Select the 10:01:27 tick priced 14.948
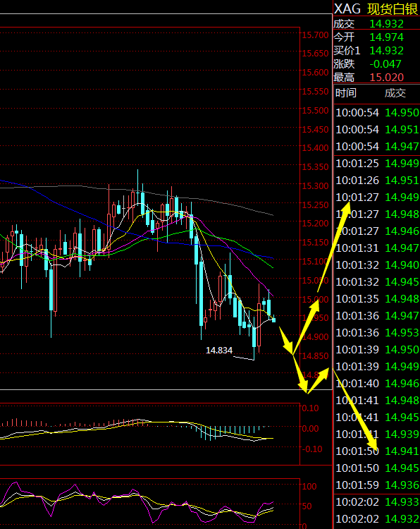The width and height of the screenshot is (420, 529). (x=377, y=214)
